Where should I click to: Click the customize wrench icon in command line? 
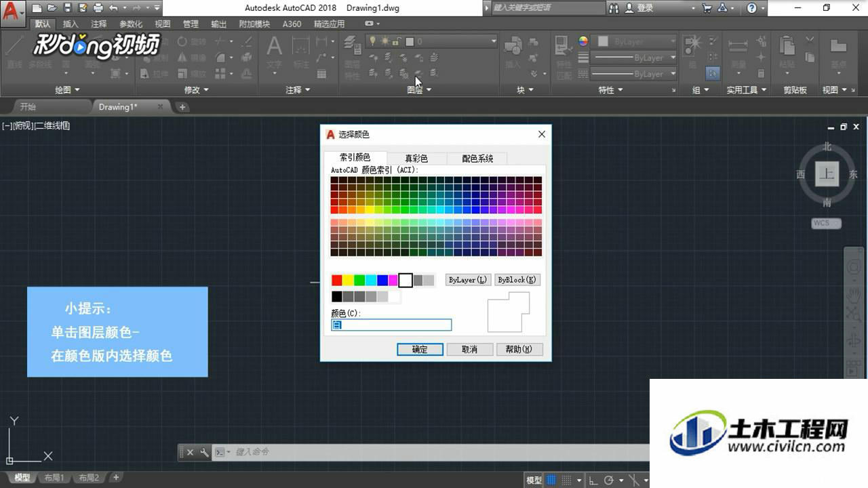click(204, 452)
